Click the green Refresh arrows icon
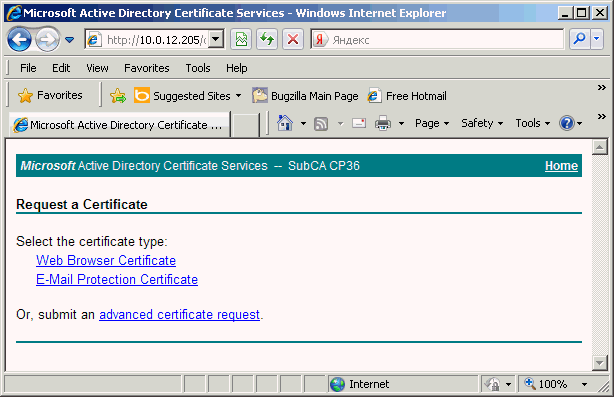Viewport: 614px width, 397px height. (x=267, y=40)
